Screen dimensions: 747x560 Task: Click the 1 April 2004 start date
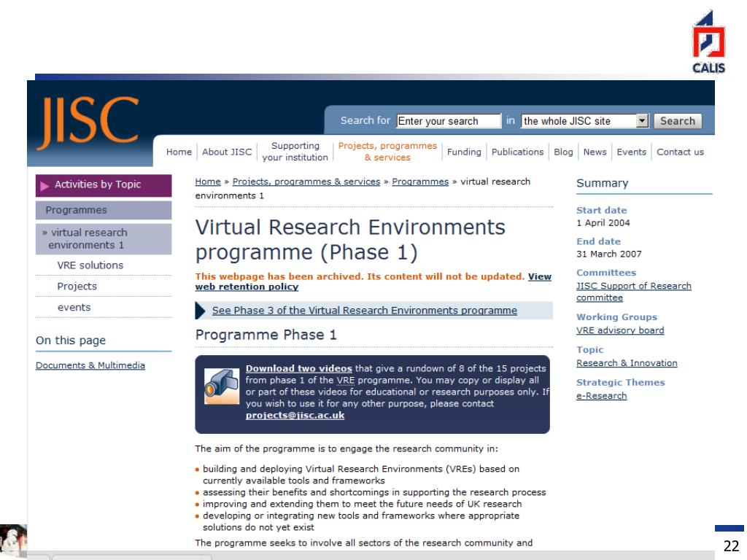click(603, 223)
